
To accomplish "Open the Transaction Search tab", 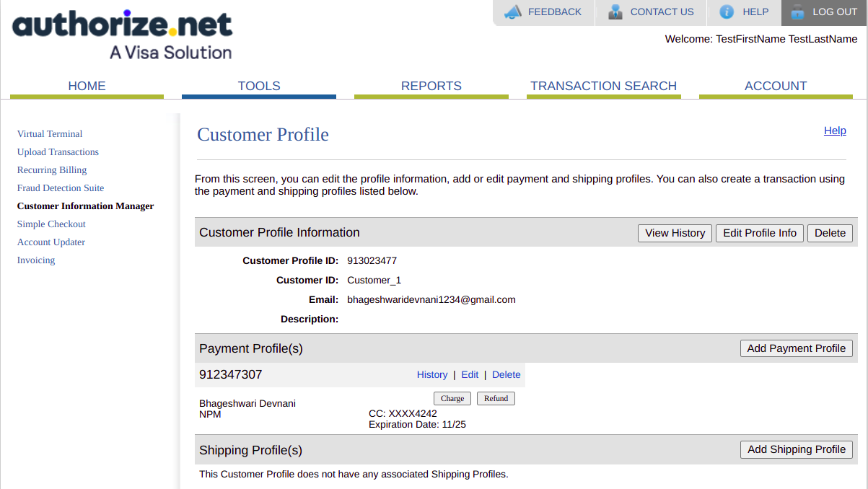I will (x=603, y=86).
